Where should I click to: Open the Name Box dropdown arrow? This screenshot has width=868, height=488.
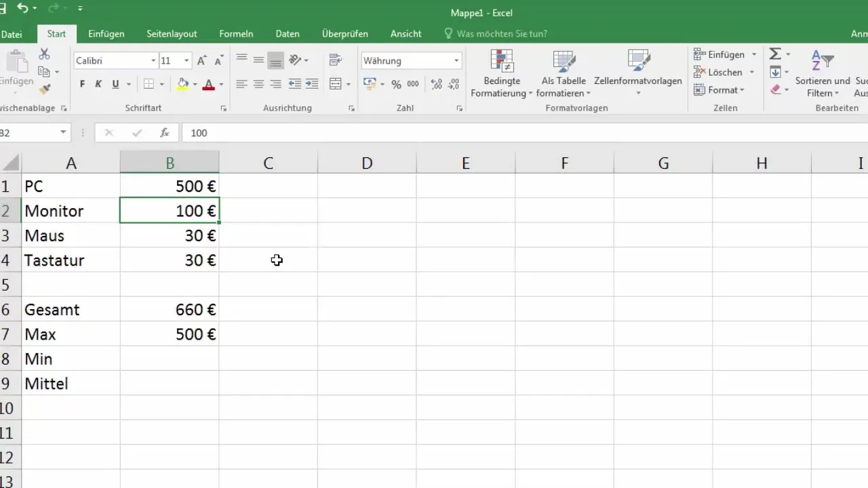(63, 133)
